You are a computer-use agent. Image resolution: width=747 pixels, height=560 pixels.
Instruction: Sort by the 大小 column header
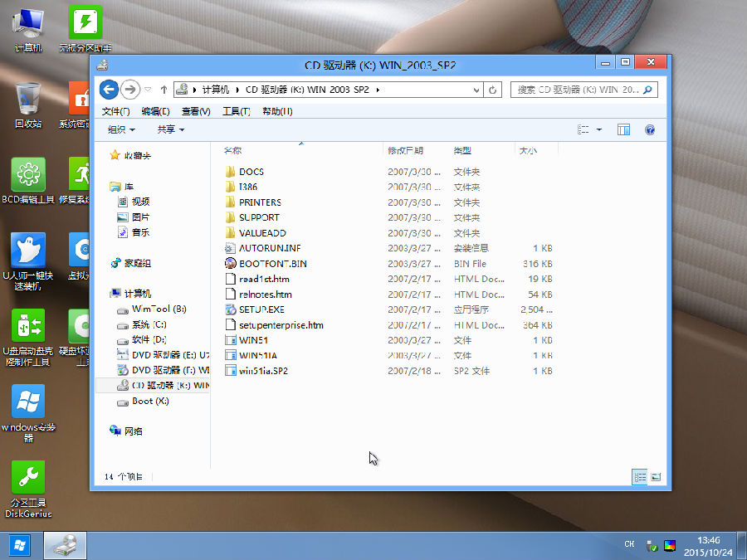point(528,150)
